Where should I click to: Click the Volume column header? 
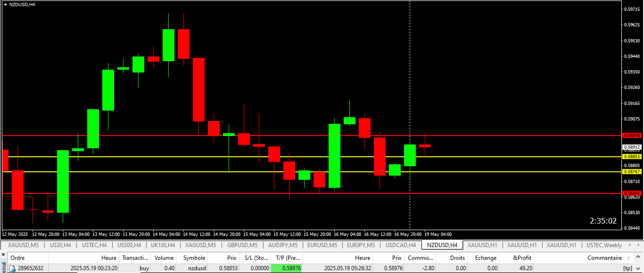[164, 258]
